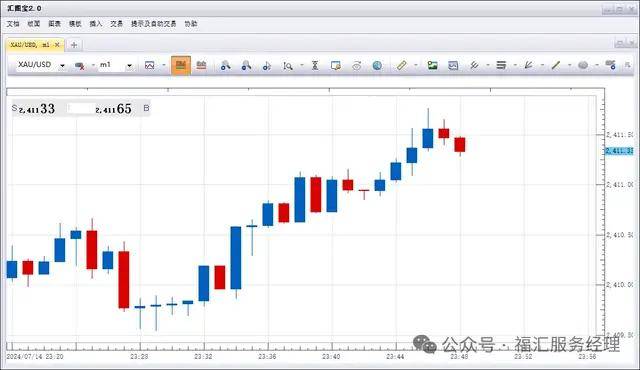640x370 pixels.
Task: Open the 文档 menu
Action: click(13, 24)
